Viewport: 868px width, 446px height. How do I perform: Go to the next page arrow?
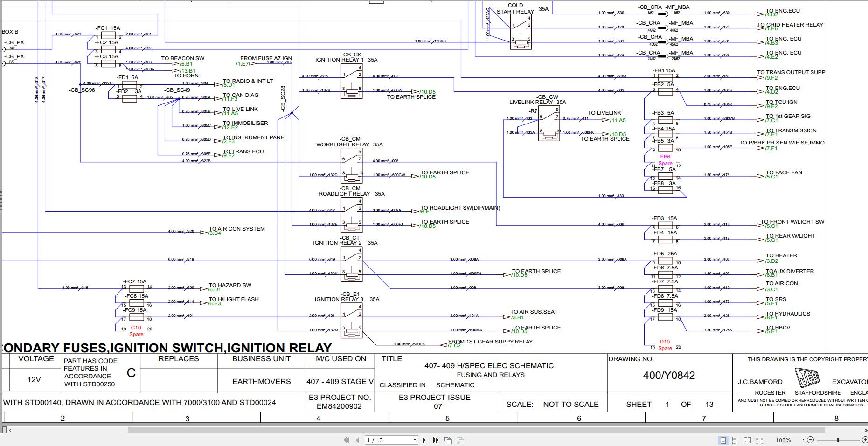tap(424, 439)
